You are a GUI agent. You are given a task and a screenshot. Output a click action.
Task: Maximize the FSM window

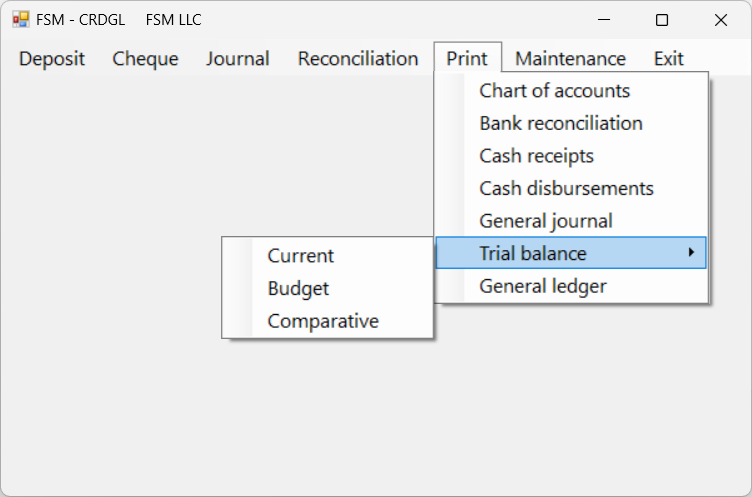[x=661, y=19]
